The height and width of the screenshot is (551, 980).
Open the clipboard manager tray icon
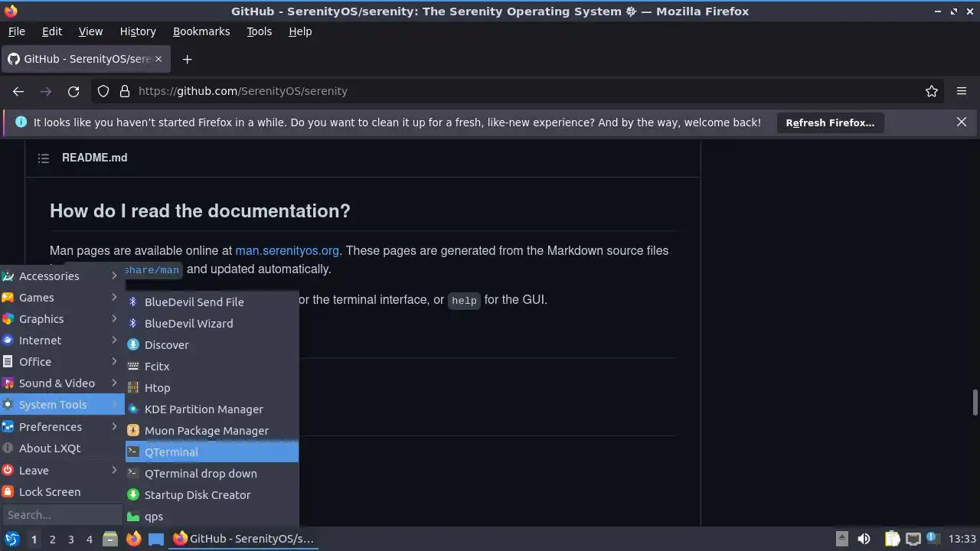(x=893, y=539)
